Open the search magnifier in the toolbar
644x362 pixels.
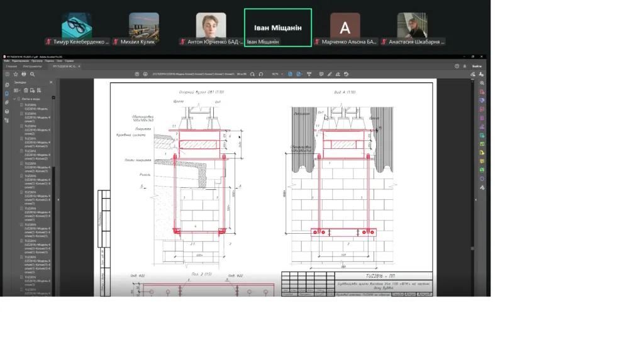33,74
